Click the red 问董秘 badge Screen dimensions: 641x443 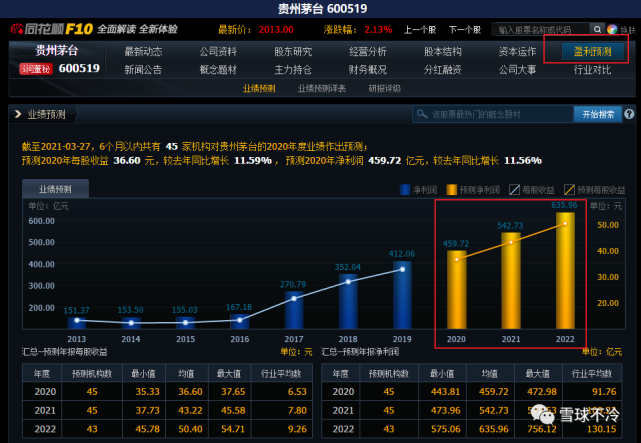coord(36,69)
